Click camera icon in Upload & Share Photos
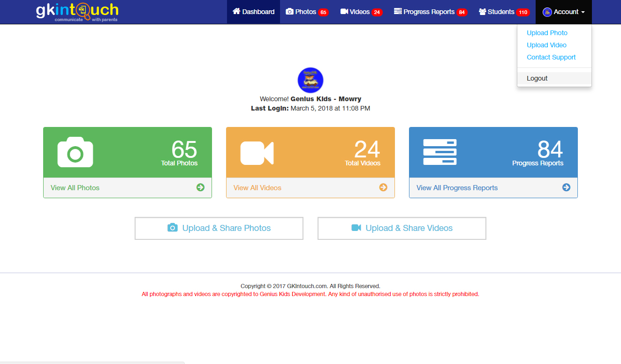This screenshot has width=621, height=364. (x=173, y=228)
